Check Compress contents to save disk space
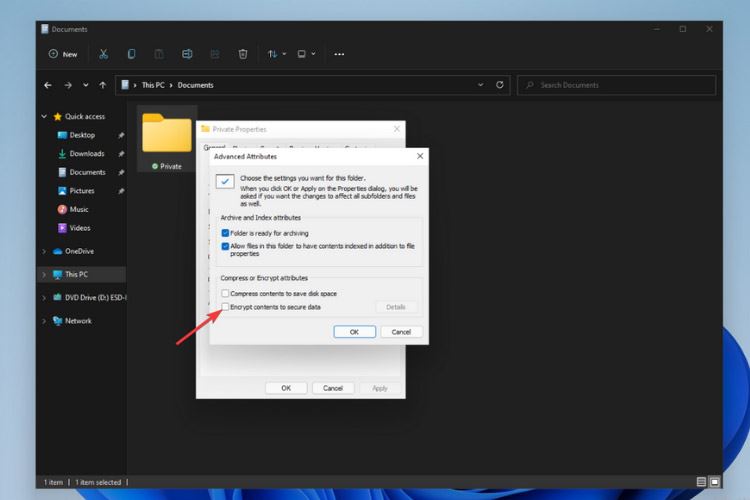 225,292
